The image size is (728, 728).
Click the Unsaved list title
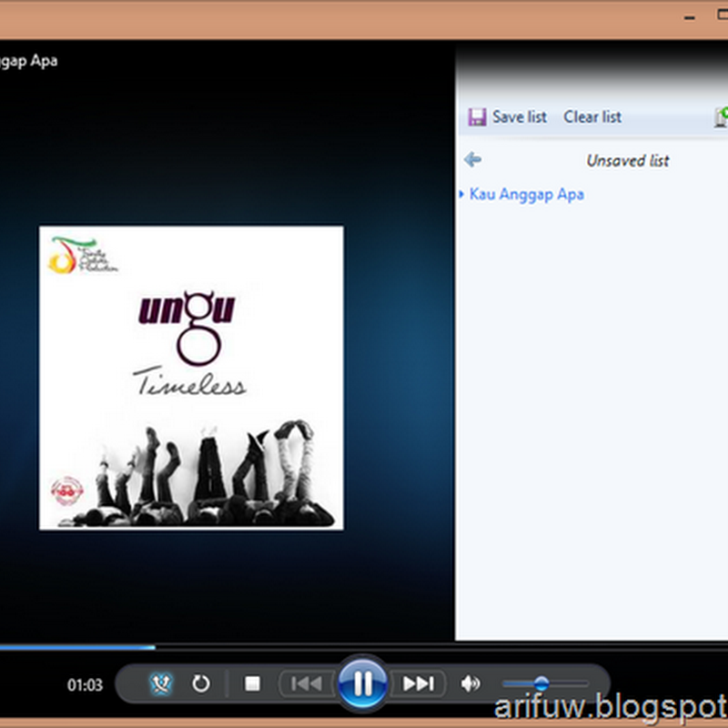click(x=628, y=161)
